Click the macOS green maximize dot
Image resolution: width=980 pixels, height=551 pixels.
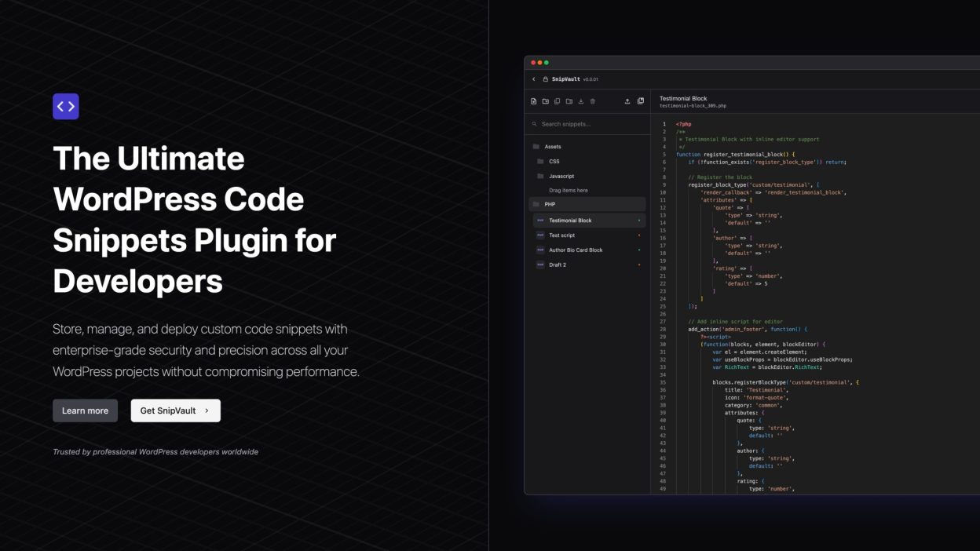547,63
